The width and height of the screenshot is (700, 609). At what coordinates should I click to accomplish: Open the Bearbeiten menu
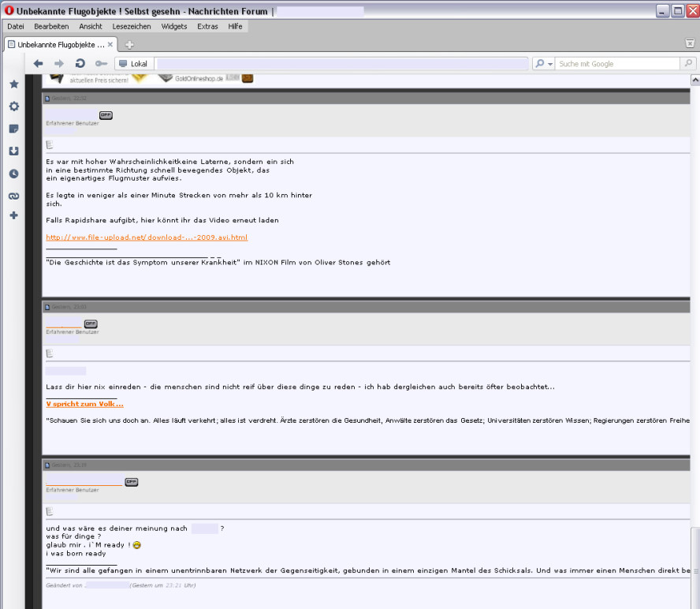coord(51,26)
